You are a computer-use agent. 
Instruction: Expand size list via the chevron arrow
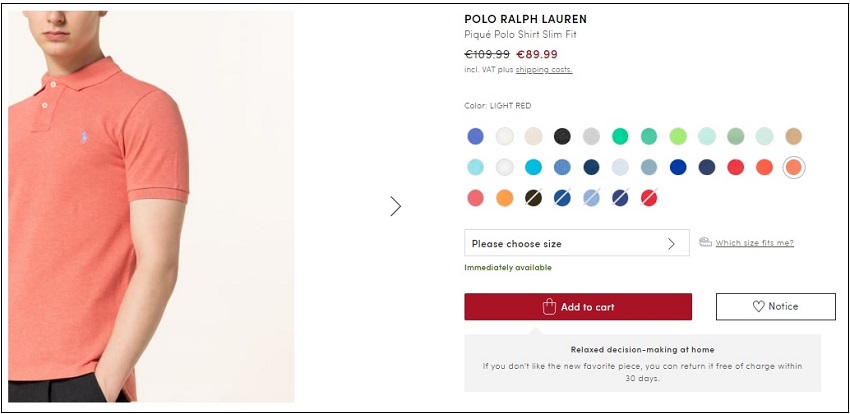671,243
